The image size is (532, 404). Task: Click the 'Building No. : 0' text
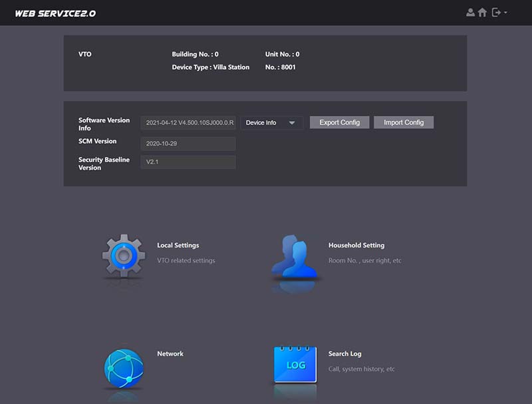tap(195, 55)
